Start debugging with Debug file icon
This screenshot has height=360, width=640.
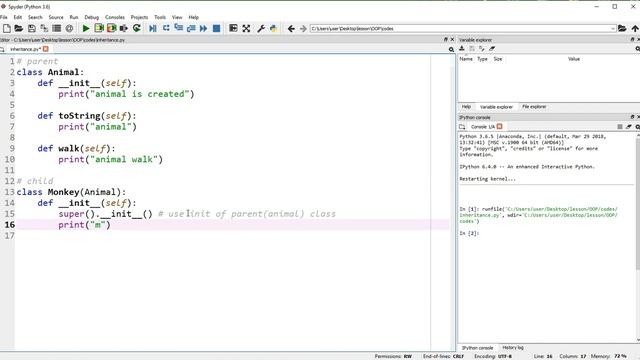tap(153, 28)
